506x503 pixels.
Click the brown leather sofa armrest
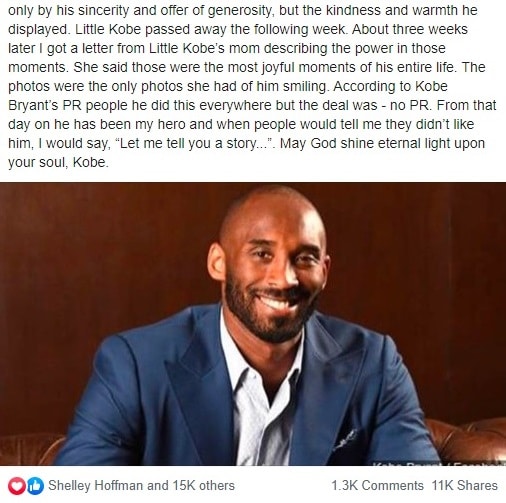473,440
